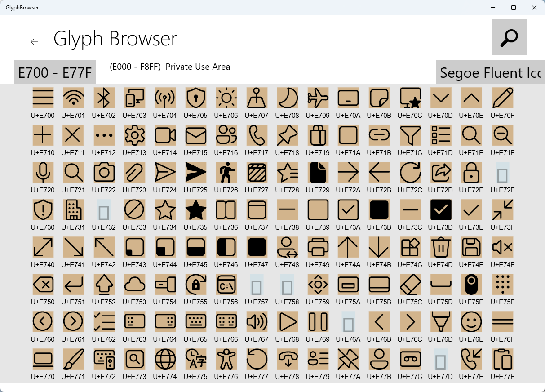Select the command prompt glyph U+E756

click(226, 285)
